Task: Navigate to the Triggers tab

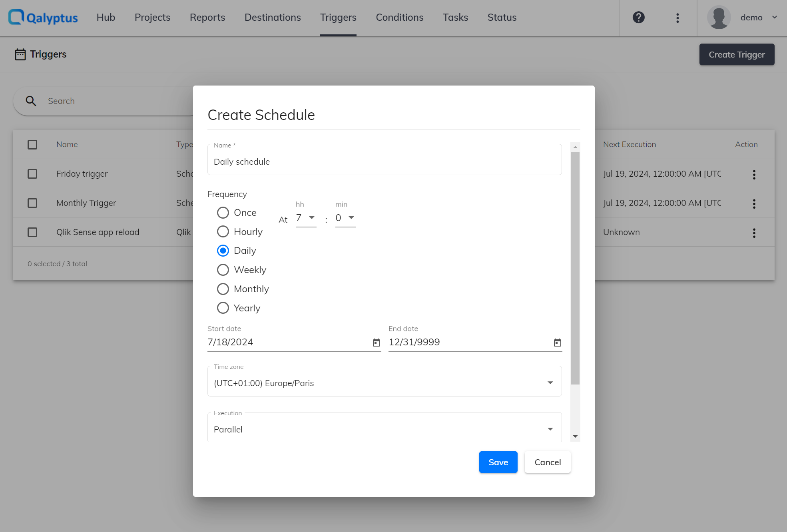Action: 338,17
